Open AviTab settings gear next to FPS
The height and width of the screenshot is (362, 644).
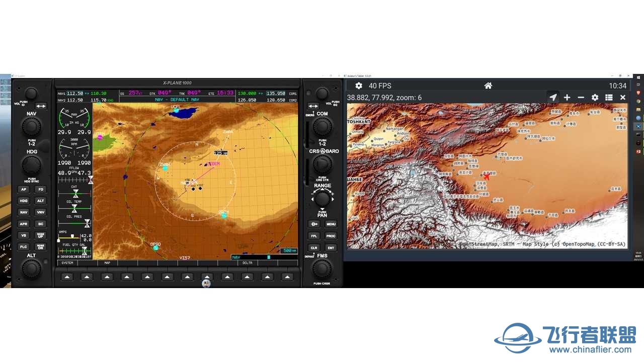pyautogui.click(x=359, y=85)
